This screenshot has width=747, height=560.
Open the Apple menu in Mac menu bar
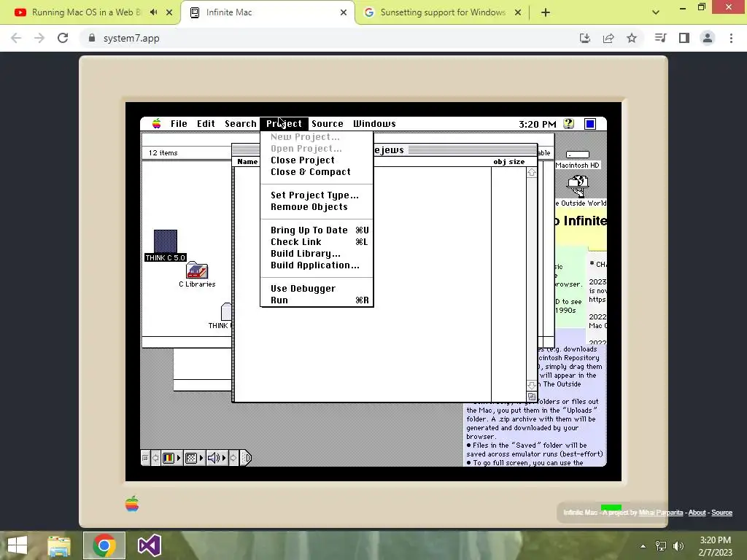coord(156,124)
